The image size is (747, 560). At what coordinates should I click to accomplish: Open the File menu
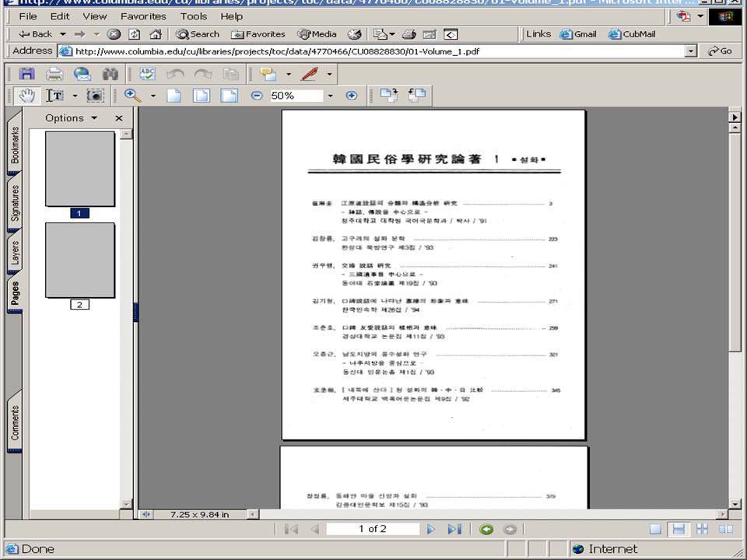point(28,16)
